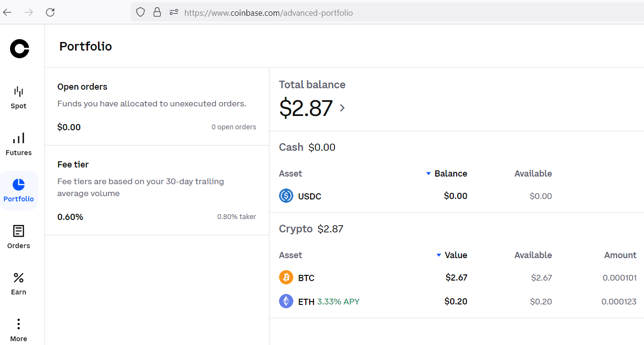Click the 0 open orders link
Screen dimensions: 644x345
[x=234, y=127]
